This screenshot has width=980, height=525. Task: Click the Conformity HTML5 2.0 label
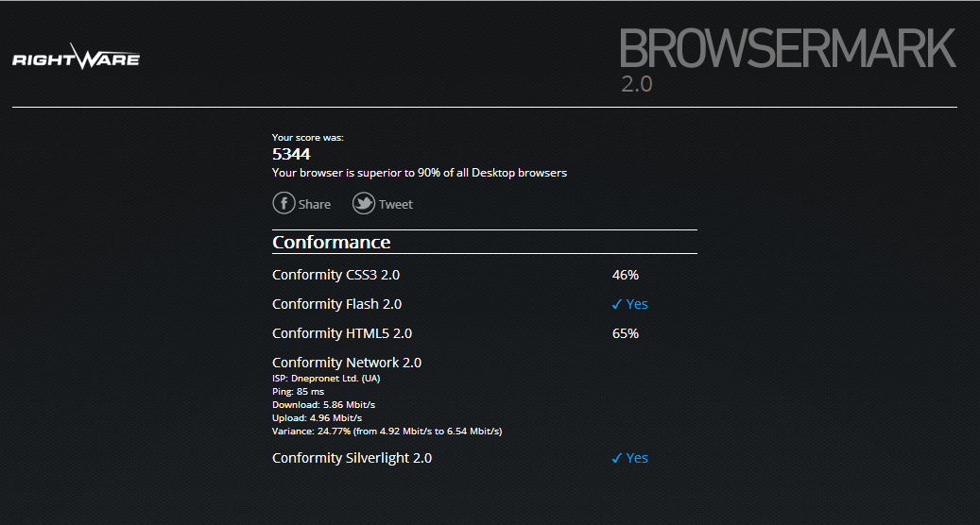pyautogui.click(x=342, y=333)
